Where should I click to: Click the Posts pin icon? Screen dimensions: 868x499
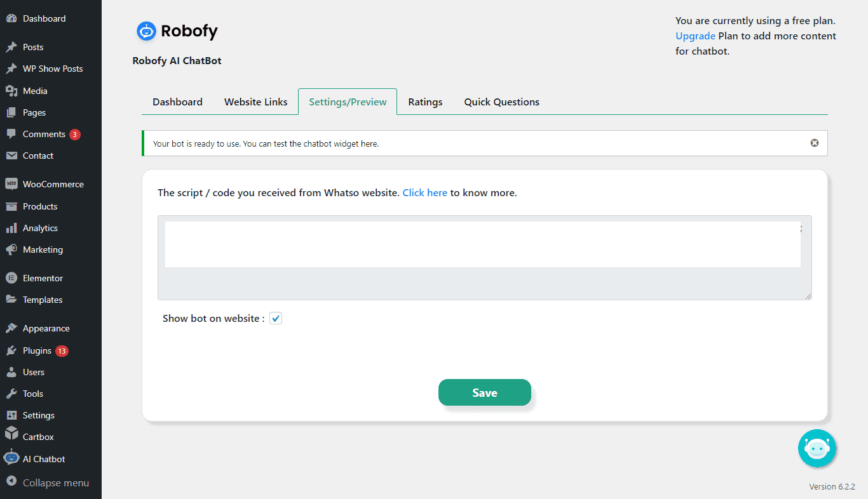click(11, 47)
